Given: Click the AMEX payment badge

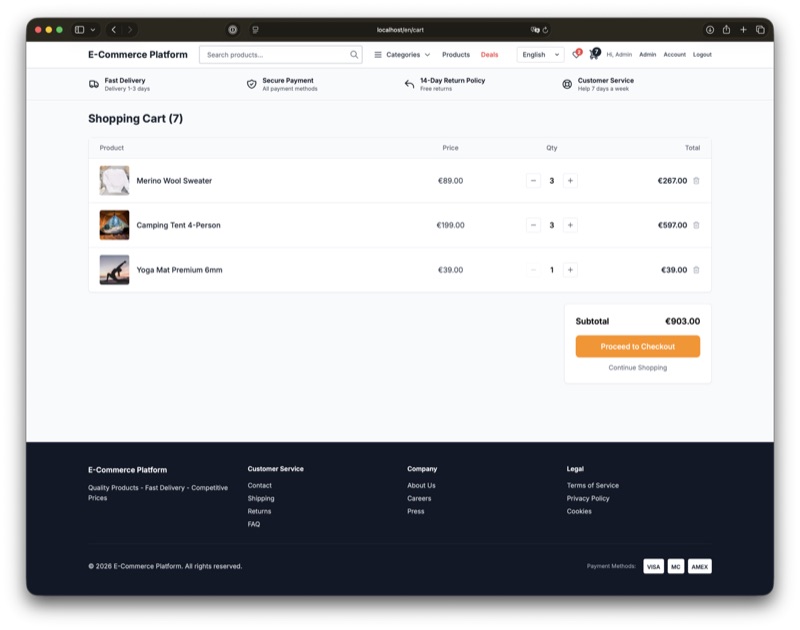Looking at the screenshot, I should click(699, 566).
